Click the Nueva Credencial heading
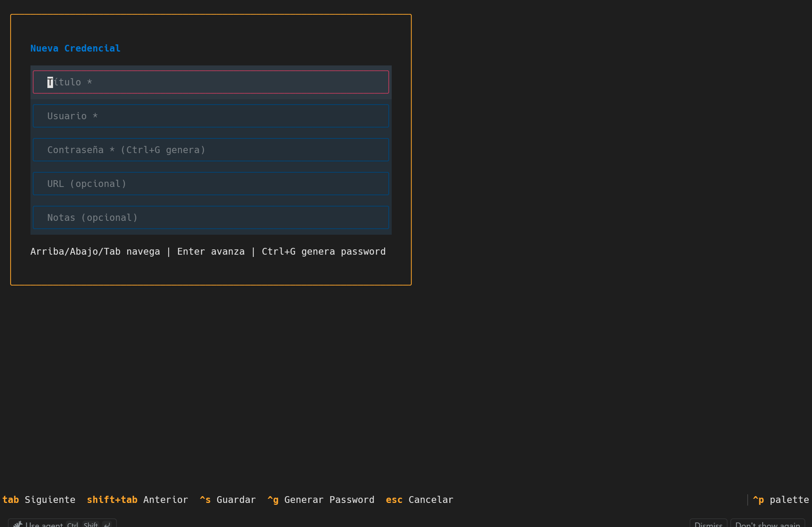Screen dimensions: 812x527 click(75, 48)
